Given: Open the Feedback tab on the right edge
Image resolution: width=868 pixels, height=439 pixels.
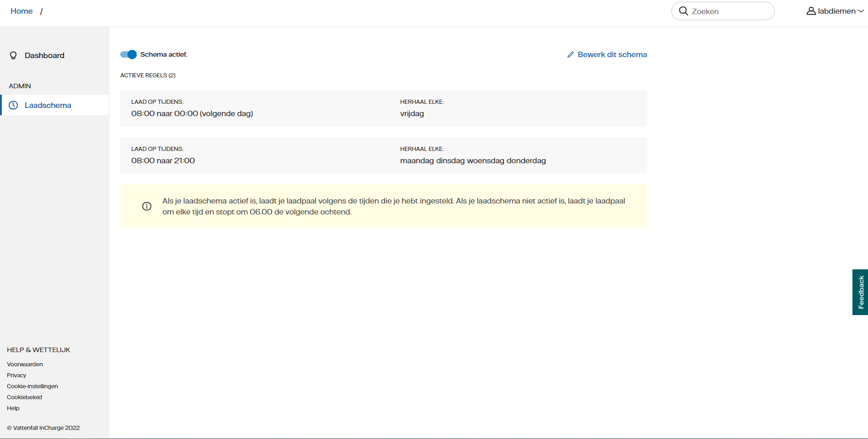Looking at the screenshot, I should click(x=861, y=292).
